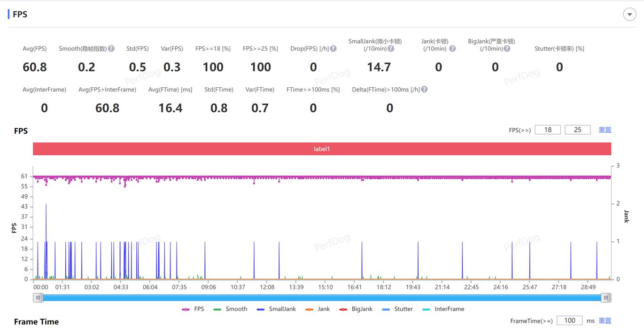Viewport: 644px width, 328px height.
Task: Toggle InterFrame legend entry
Action: [x=443, y=309]
